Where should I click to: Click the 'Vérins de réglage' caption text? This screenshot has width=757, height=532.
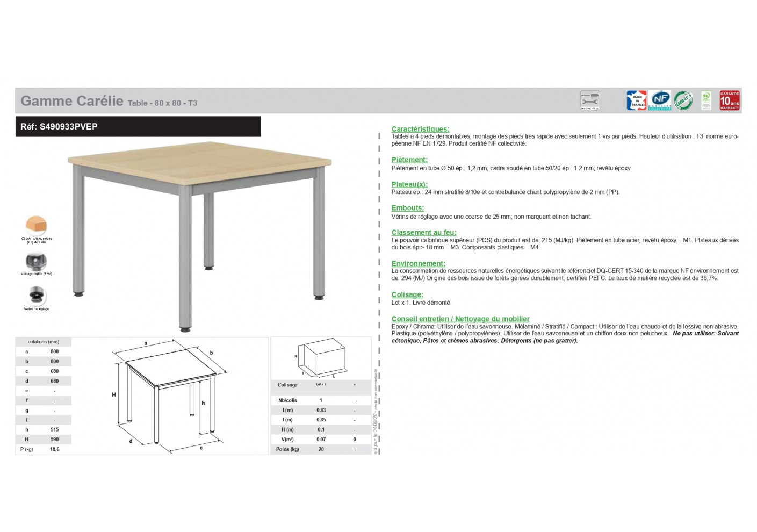(37, 309)
